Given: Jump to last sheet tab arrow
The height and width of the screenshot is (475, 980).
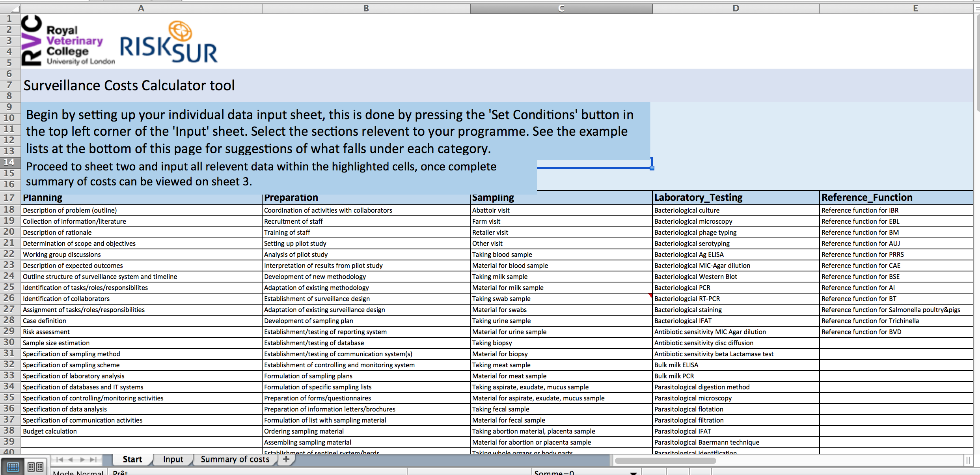Looking at the screenshot, I should coord(93,459).
